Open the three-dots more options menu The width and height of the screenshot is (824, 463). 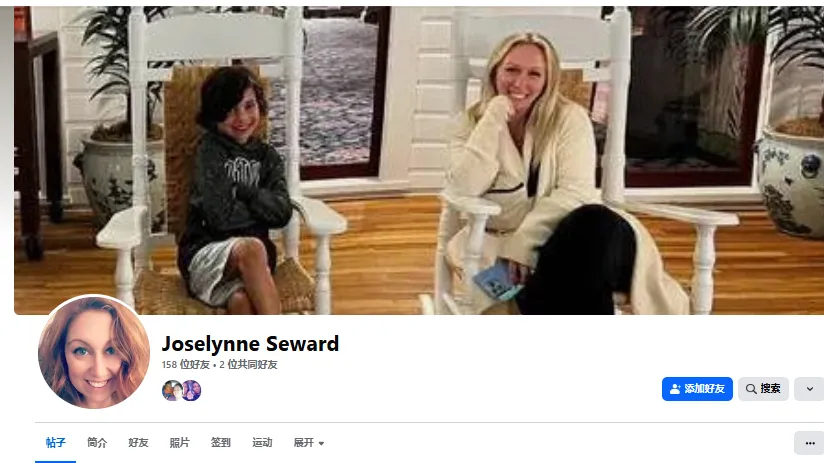coord(809,443)
